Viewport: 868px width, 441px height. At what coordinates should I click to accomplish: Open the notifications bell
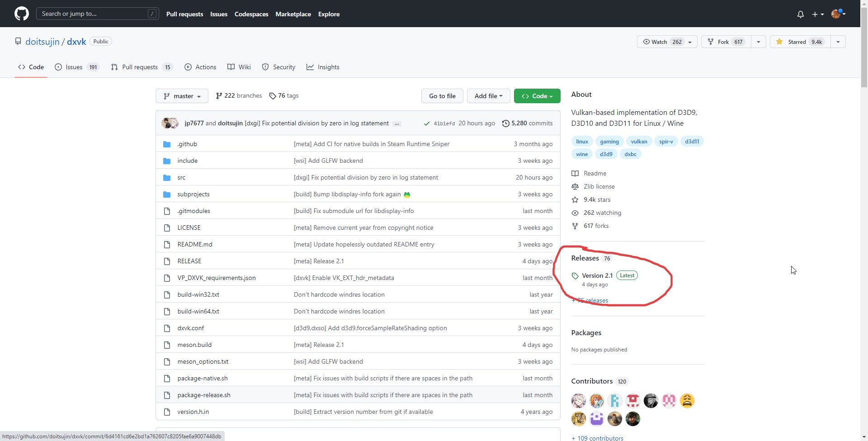800,14
